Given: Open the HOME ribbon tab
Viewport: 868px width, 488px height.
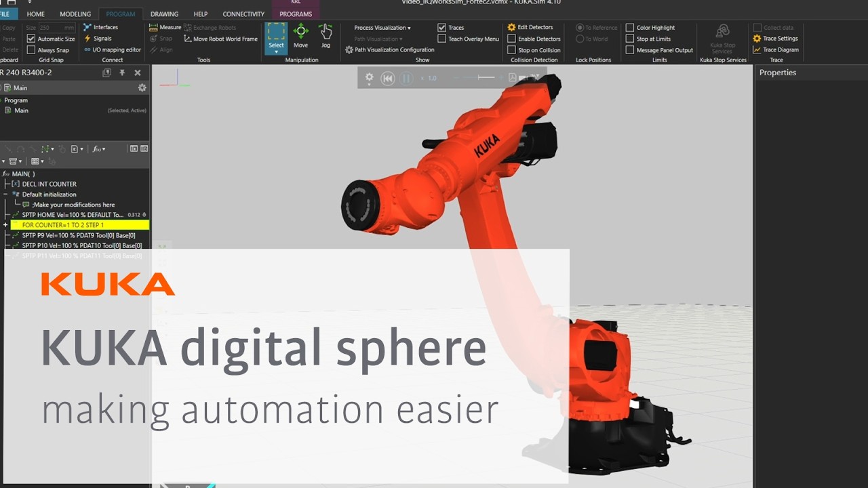Looking at the screenshot, I should (35, 14).
